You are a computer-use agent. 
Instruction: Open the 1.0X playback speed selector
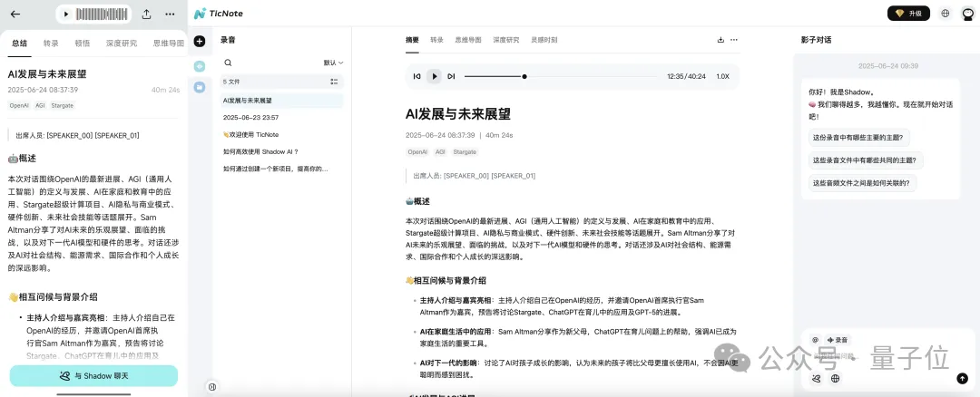coord(722,76)
